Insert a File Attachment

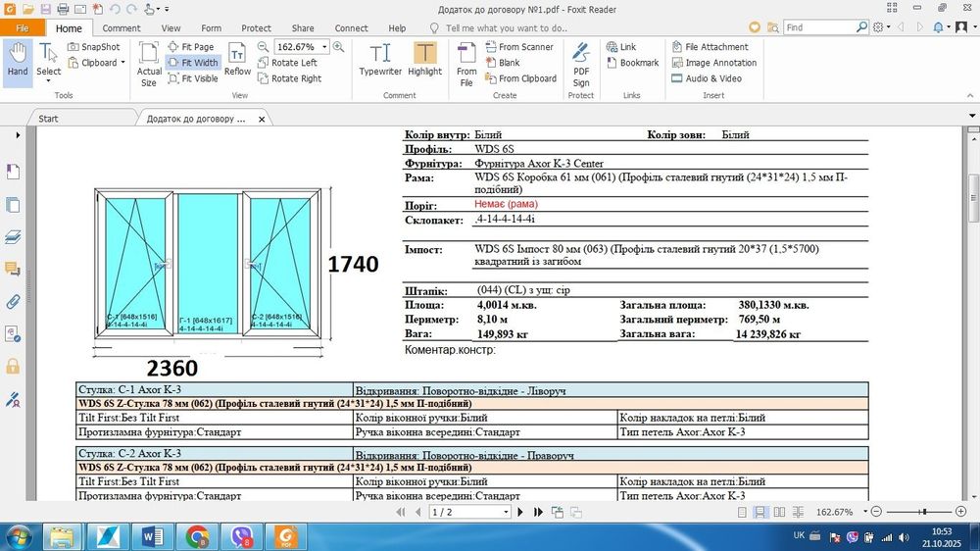click(710, 47)
